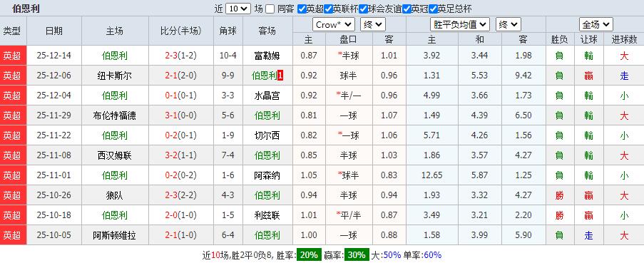The width and height of the screenshot is (644, 263).
Task: Click the 西汉姆联 team link
Action: pyautogui.click(x=115, y=155)
